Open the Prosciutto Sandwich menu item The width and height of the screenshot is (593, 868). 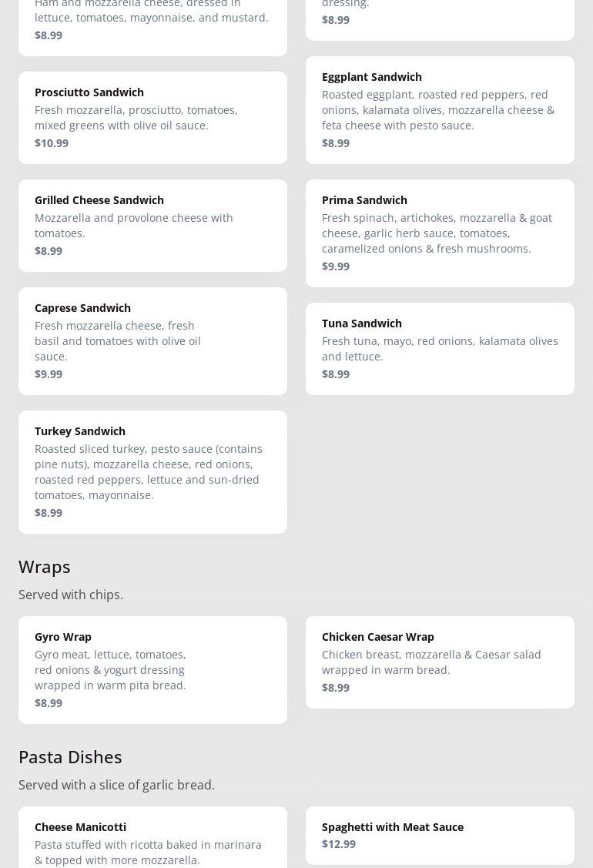tap(152, 117)
